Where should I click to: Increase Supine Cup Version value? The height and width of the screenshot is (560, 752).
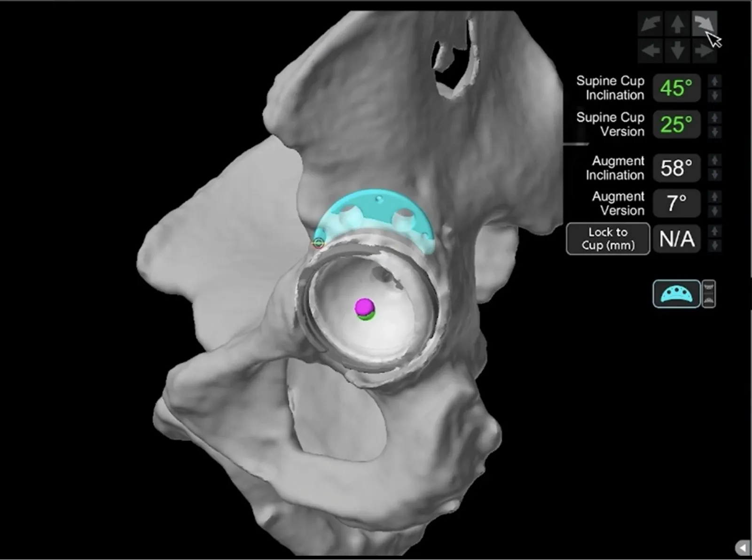[x=714, y=117]
